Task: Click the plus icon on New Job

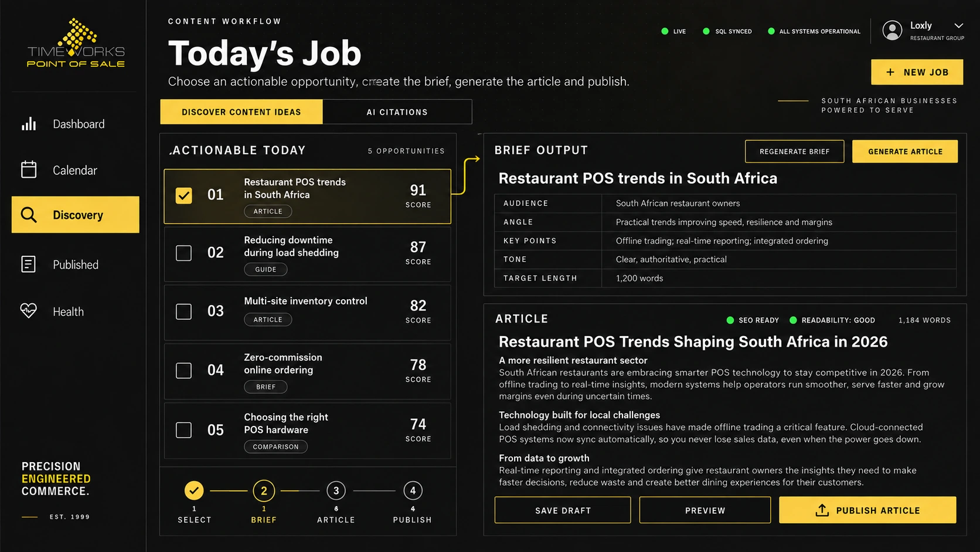Action: pos(890,72)
